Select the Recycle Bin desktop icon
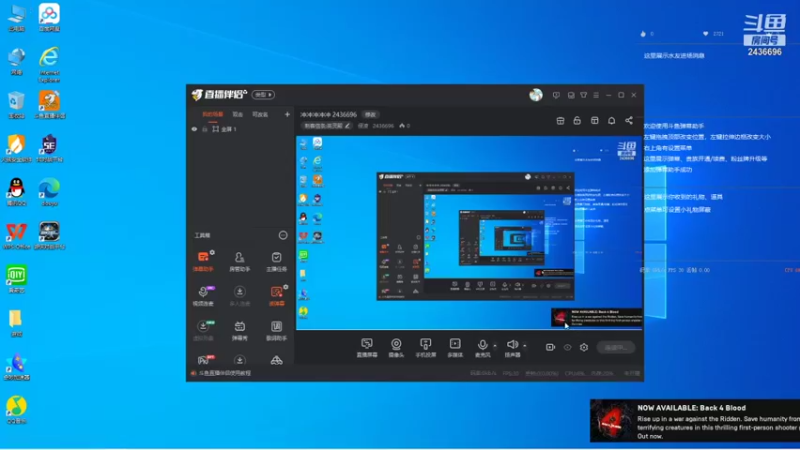This screenshot has width=800, height=450. click(x=16, y=106)
